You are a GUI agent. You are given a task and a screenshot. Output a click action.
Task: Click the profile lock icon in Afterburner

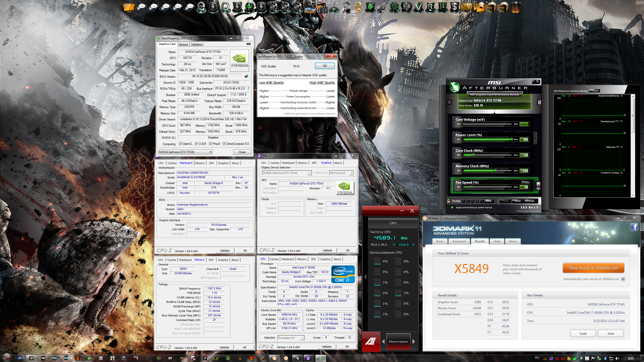pyautogui.click(x=449, y=201)
